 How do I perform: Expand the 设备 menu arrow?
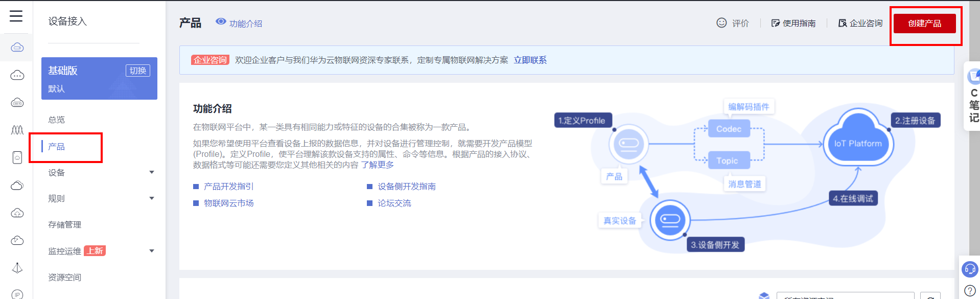pos(152,172)
